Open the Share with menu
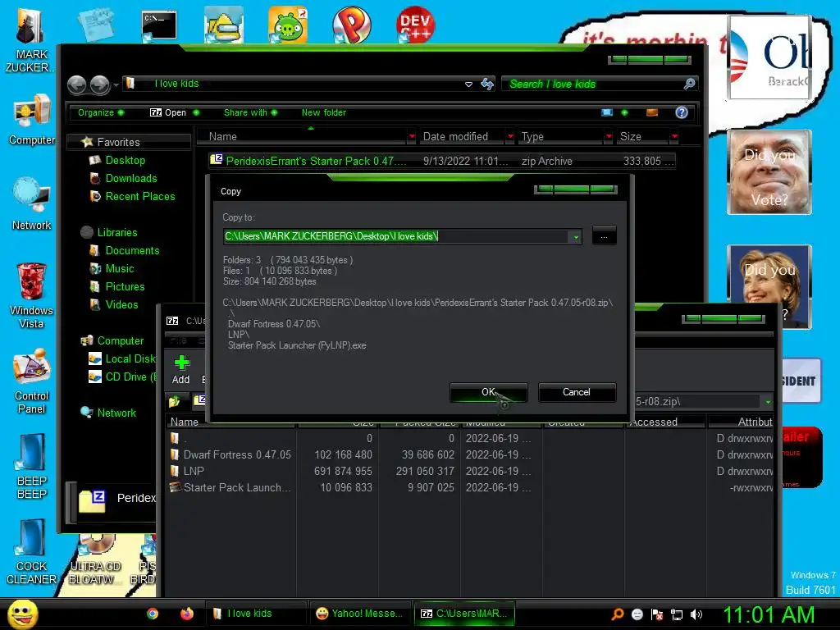840x630 pixels. (250, 112)
